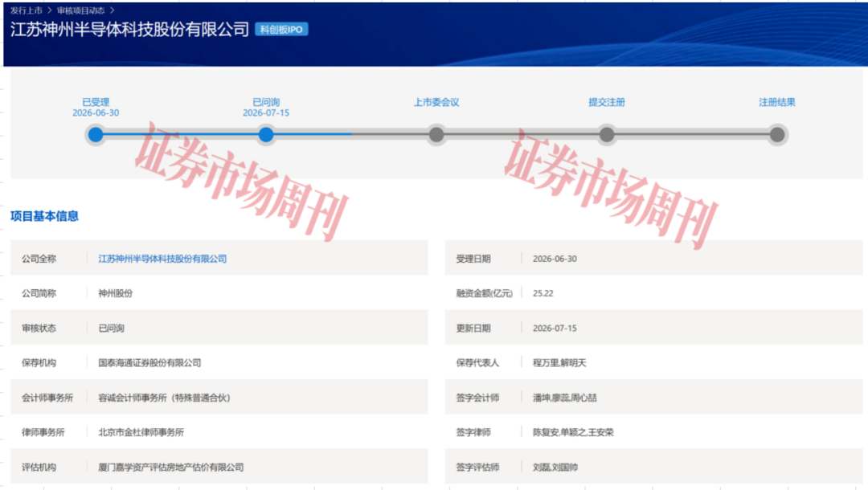
Task: Open the 江苏神州半导体科技股份有限公司 company name link
Action: click(162, 259)
